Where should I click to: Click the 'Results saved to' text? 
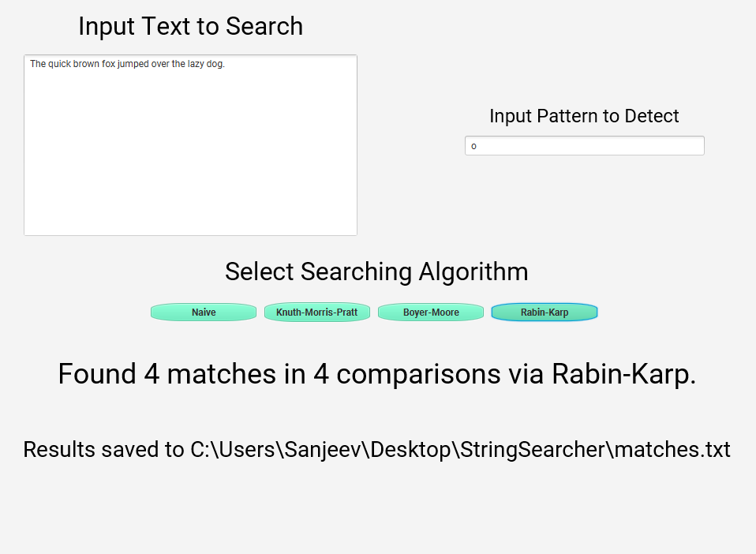click(x=103, y=450)
